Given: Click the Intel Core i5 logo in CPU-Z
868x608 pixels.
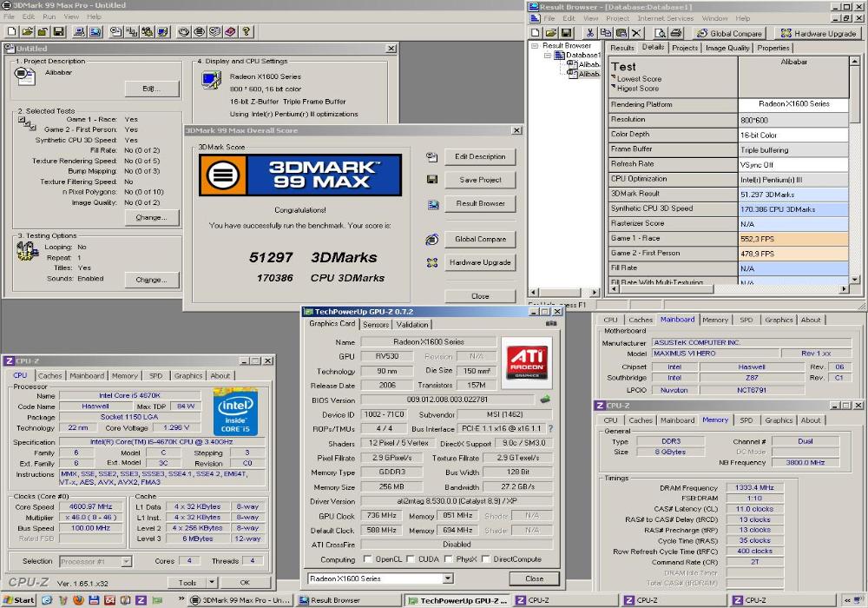Looking at the screenshot, I should [x=236, y=413].
